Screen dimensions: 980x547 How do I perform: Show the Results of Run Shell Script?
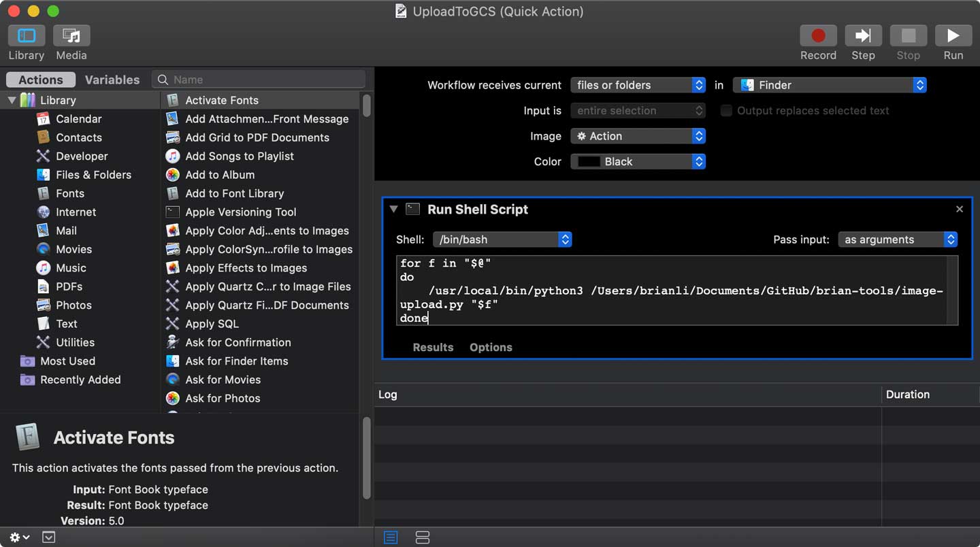[433, 347]
